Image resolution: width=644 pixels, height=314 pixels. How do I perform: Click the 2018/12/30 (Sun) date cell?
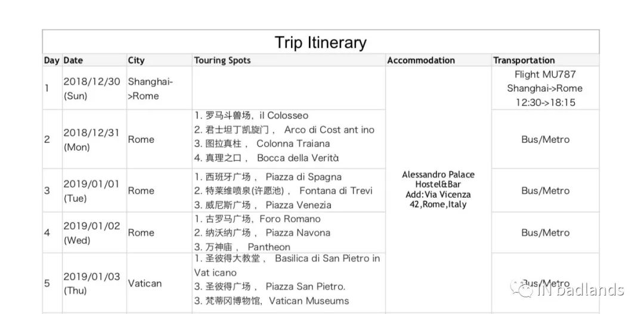[92, 88]
